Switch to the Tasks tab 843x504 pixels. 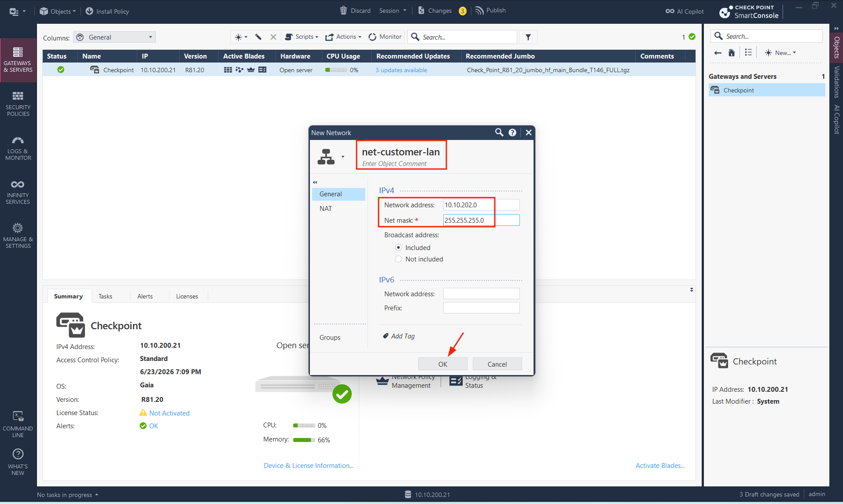105,296
